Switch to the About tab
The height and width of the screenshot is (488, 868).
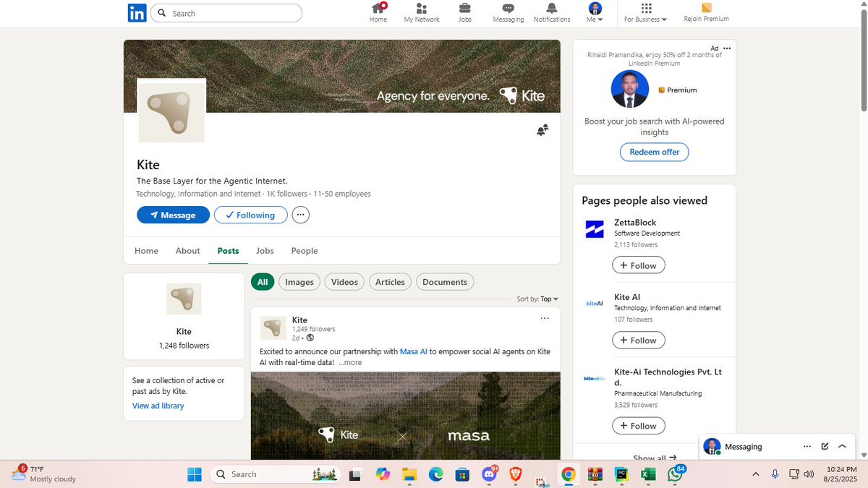pyautogui.click(x=187, y=251)
